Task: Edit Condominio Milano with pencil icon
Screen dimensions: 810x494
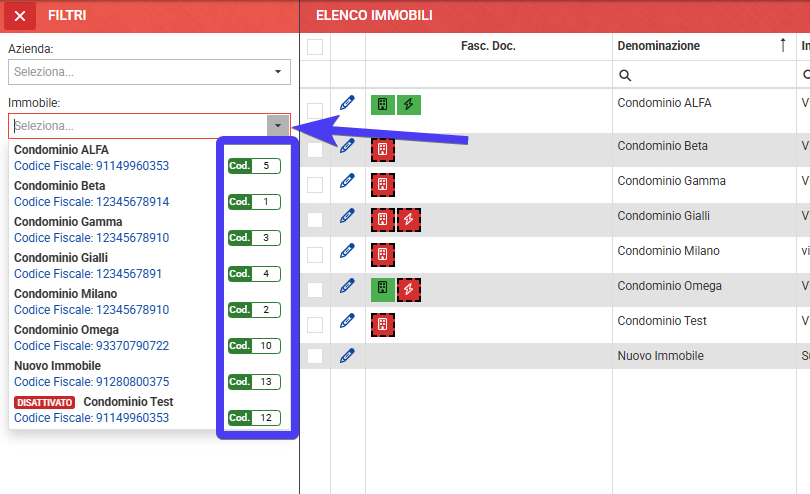Action: point(347,251)
